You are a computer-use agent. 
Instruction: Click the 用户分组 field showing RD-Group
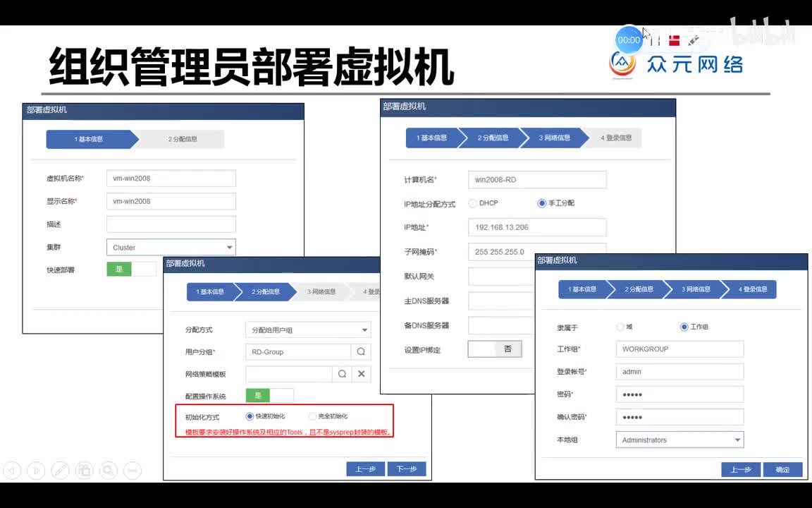298,351
